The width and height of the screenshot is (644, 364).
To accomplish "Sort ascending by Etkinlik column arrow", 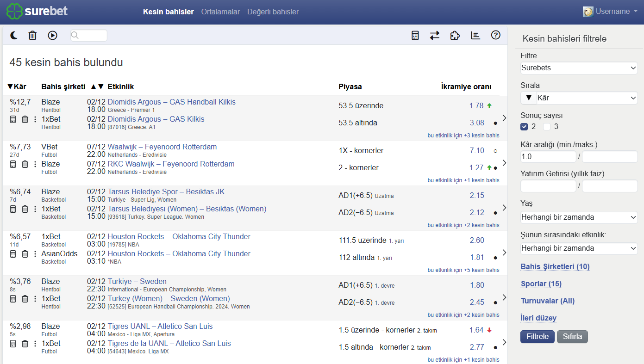I will (93, 87).
